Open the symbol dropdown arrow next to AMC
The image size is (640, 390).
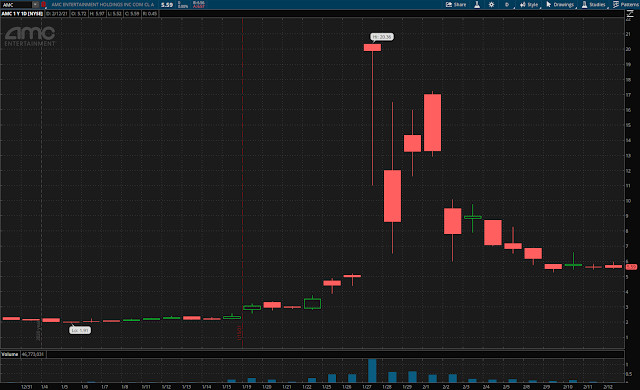click(36, 4)
